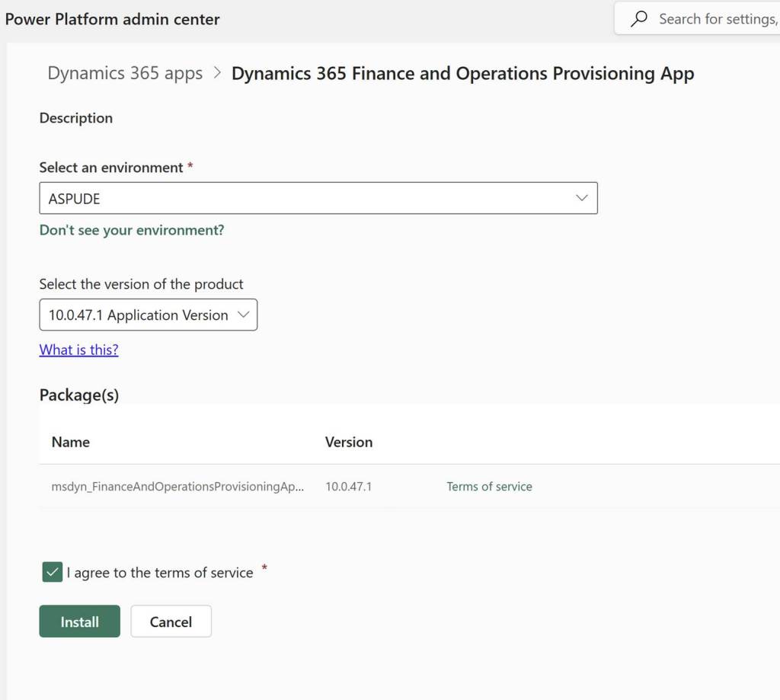Click the 10.0.47.1 version cell in the package row
This screenshot has width=780, height=700.
click(x=348, y=487)
